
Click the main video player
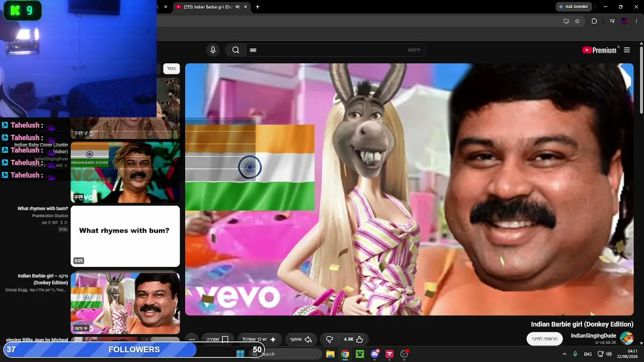(409, 190)
